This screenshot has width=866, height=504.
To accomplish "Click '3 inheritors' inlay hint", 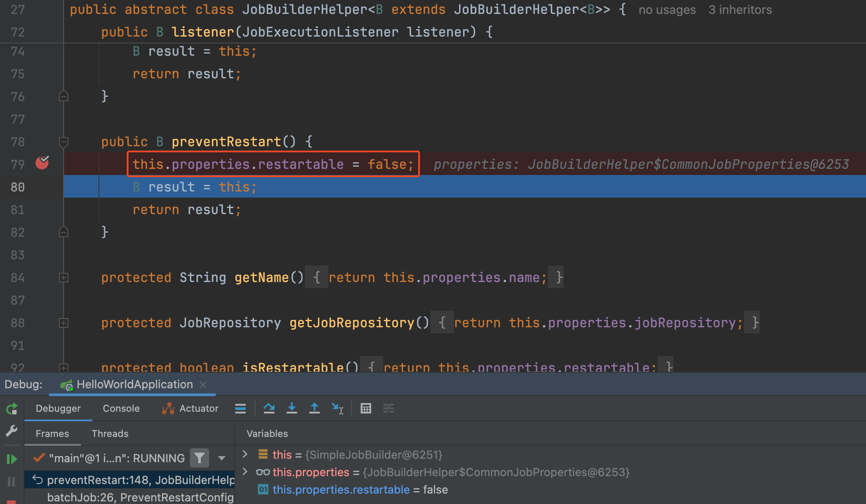I will pos(740,10).
